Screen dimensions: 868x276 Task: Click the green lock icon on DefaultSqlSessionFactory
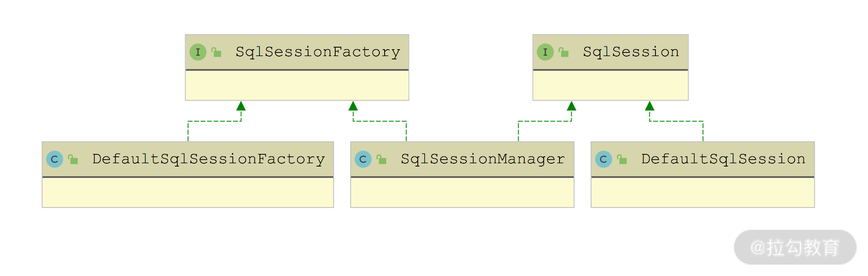click(73, 159)
